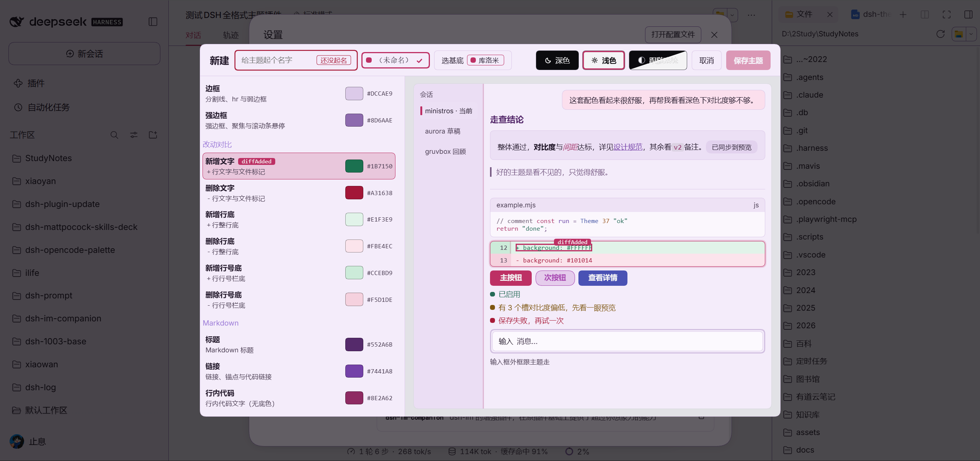This screenshot has height=461, width=980.
Task: Open workspace filter settings icon
Action: pos(134,135)
